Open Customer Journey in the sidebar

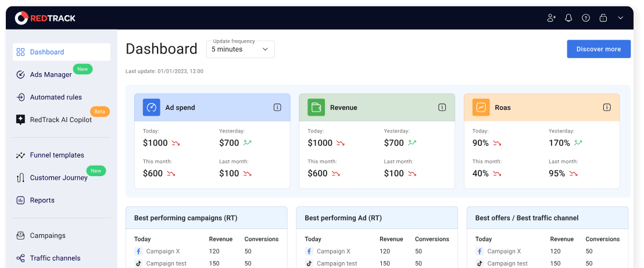point(59,177)
